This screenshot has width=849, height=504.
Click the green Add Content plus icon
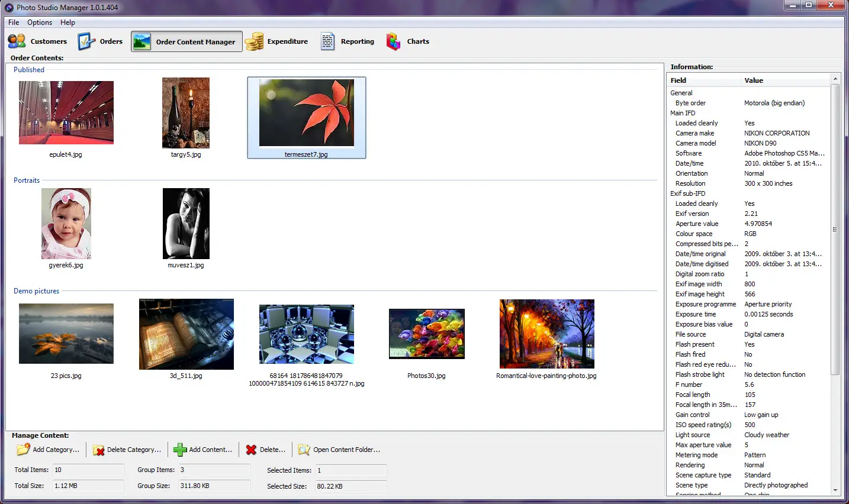coord(180,450)
